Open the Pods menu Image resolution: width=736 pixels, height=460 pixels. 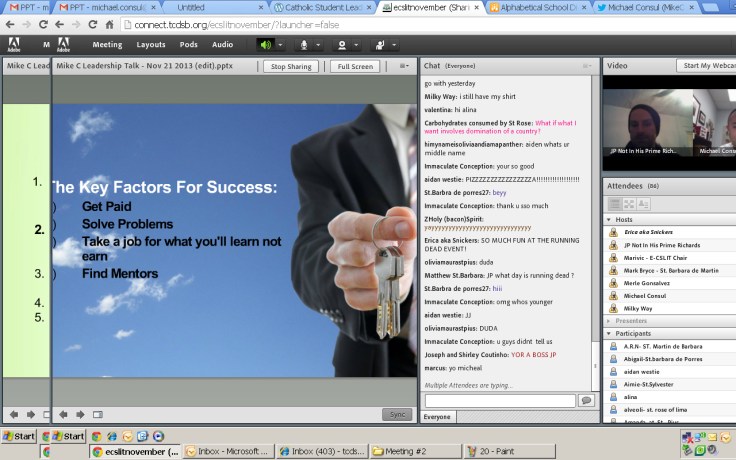188,45
